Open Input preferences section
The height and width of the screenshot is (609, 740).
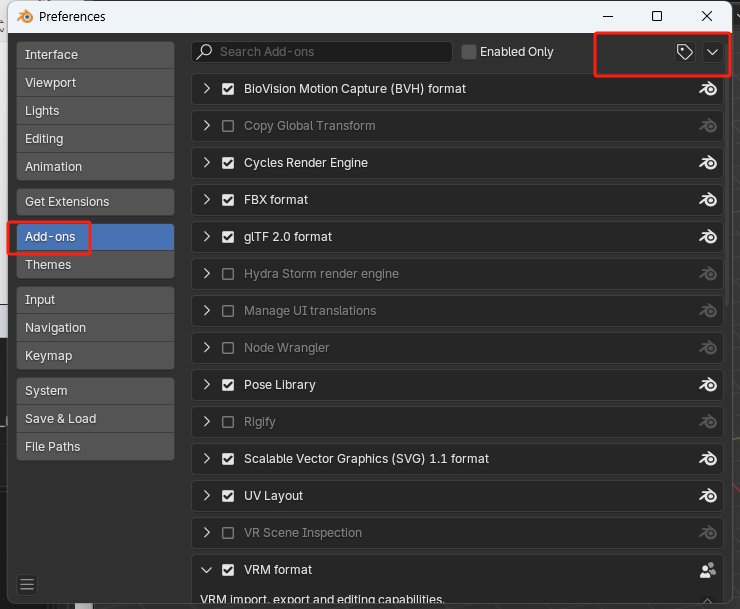tap(95, 300)
